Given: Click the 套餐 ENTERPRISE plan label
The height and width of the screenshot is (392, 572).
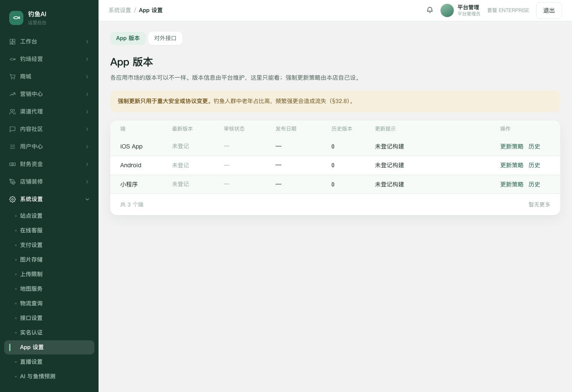Looking at the screenshot, I should coord(508,10).
